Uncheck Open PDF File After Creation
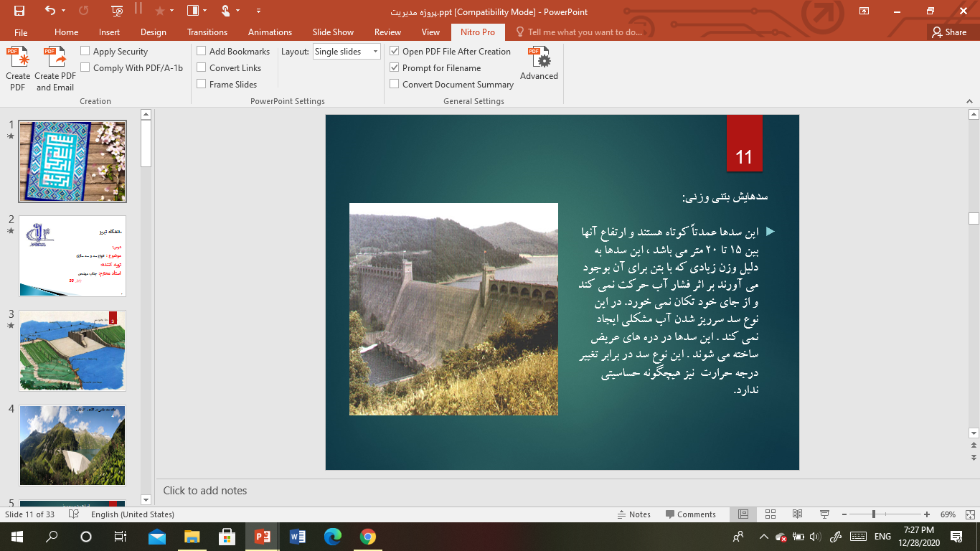This screenshot has height=551, width=980. click(395, 52)
